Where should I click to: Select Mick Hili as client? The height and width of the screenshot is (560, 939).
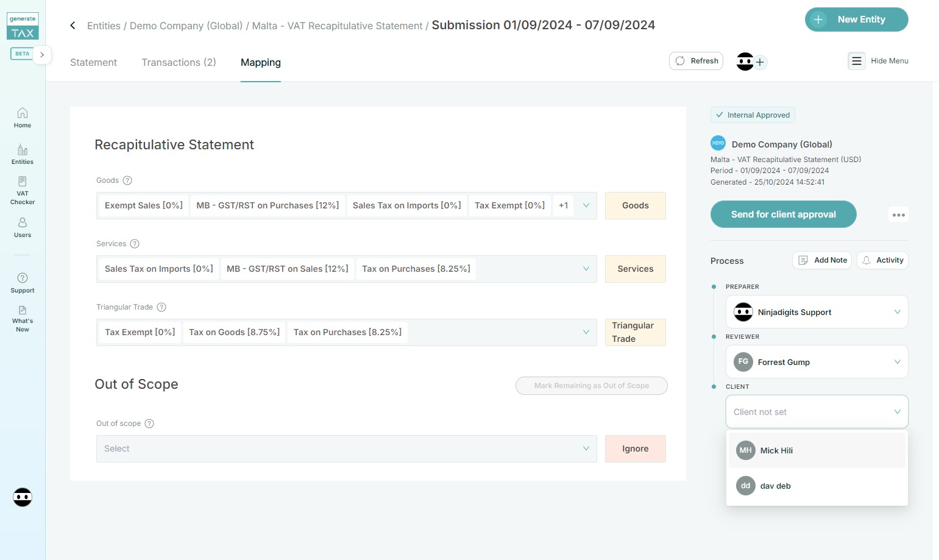(817, 450)
